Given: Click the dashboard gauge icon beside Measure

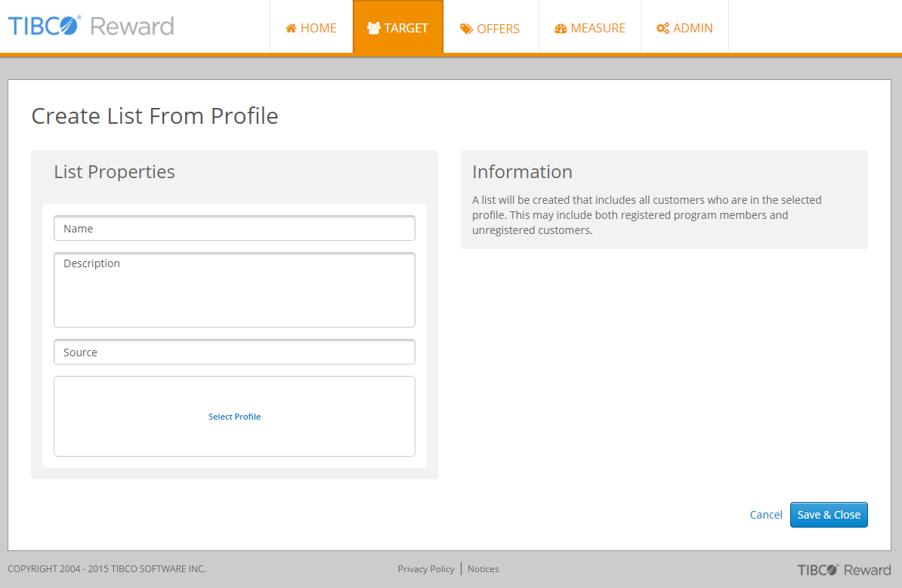Looking at the screenshot, I should tap(561, 29).
